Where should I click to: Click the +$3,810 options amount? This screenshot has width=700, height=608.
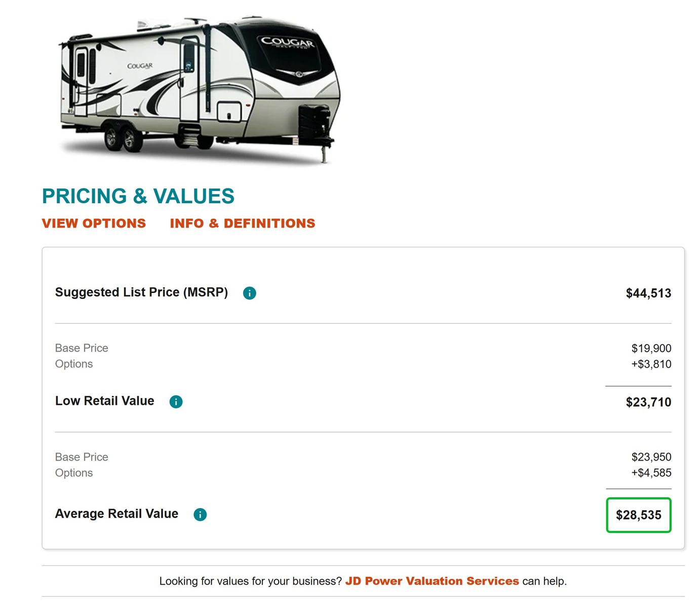click(651, 364)
